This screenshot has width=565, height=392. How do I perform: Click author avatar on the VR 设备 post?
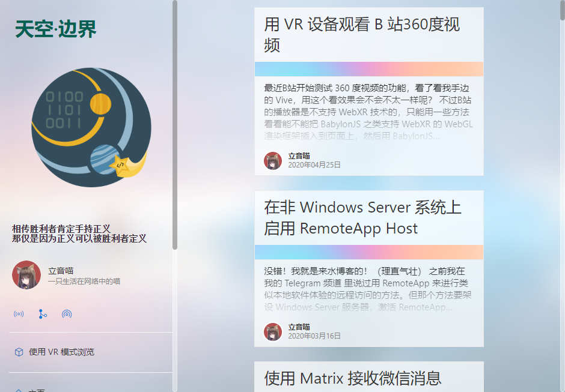click(x=273, y=160)
